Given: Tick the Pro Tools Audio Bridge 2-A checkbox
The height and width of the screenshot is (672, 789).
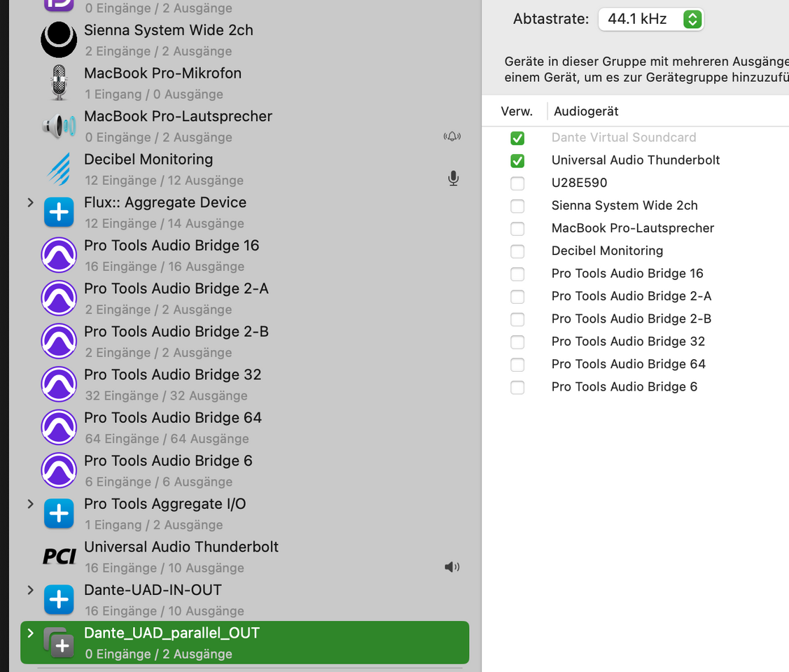Looking at the screenshot, I should tap(517, 296).
